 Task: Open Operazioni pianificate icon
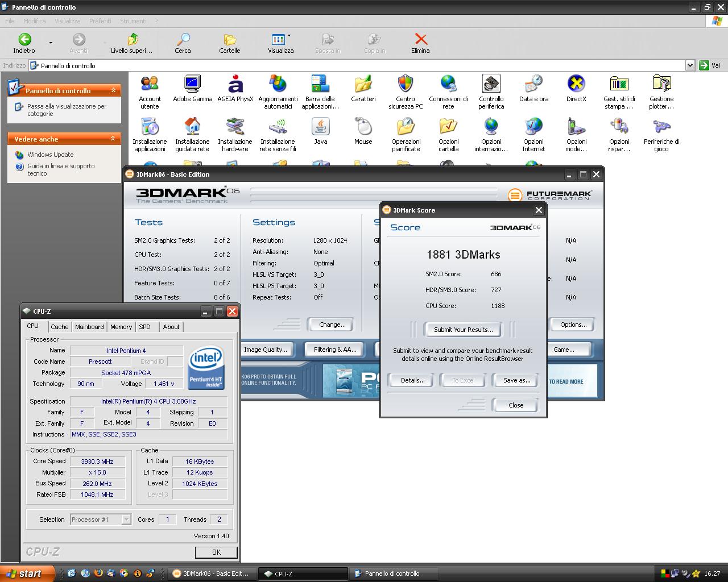point(406,134)
